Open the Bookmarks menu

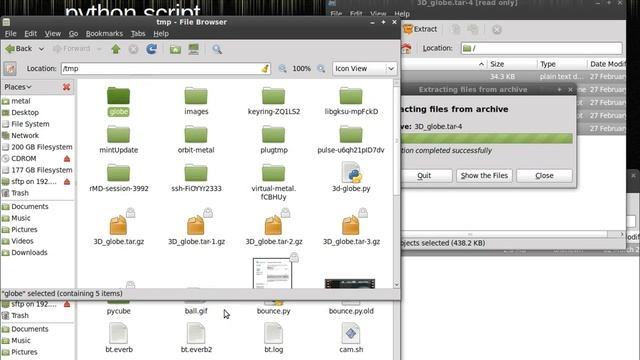104,33
